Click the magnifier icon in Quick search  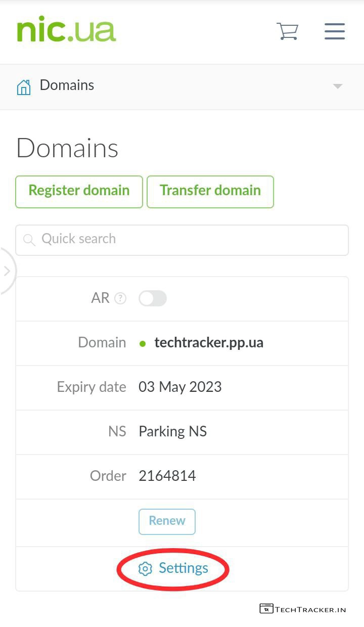point(29,240)
